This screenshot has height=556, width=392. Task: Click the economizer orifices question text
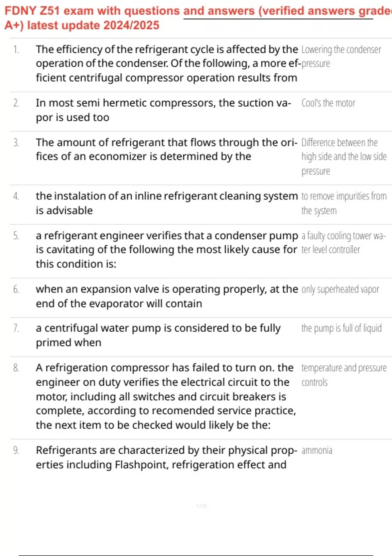point(167,149)
